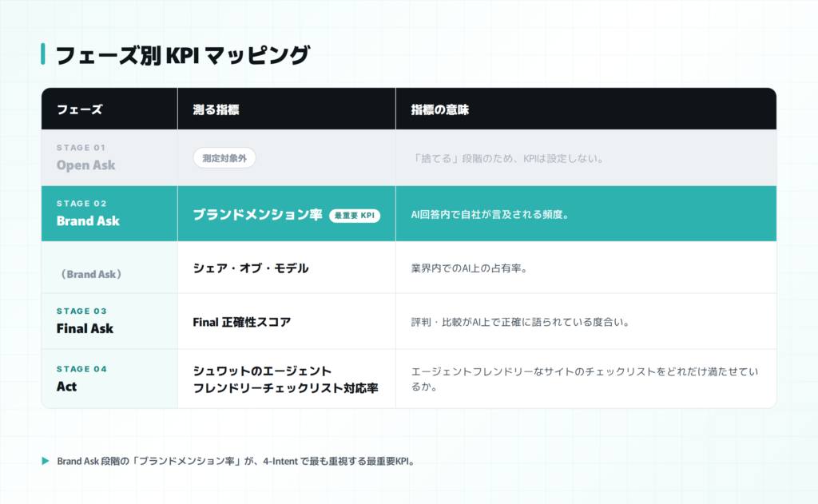The height and width of the screenshot is (504, 818).
Task: Click the (Brand Ask) parenthesized phase label
Action: (x=91, y=274)
